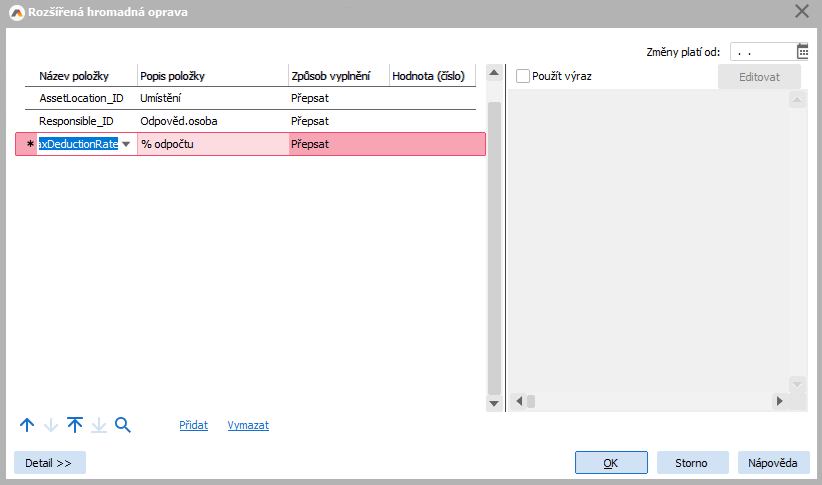
Task: Confirm with the OK button
Action: 611,462
